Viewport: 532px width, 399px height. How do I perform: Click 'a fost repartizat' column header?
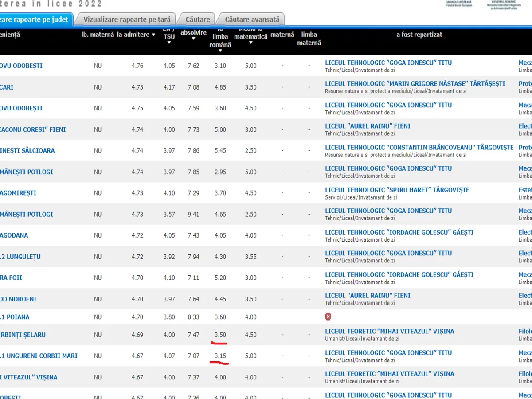click(419, 35)
